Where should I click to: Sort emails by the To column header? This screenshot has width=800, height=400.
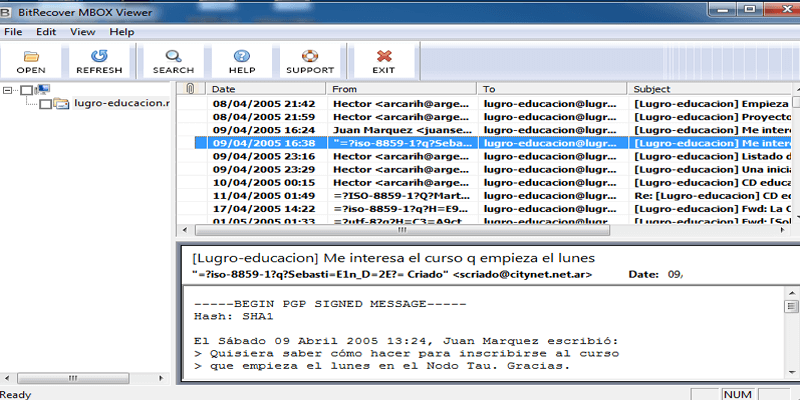pyautogui.click(x=553, y=89)
